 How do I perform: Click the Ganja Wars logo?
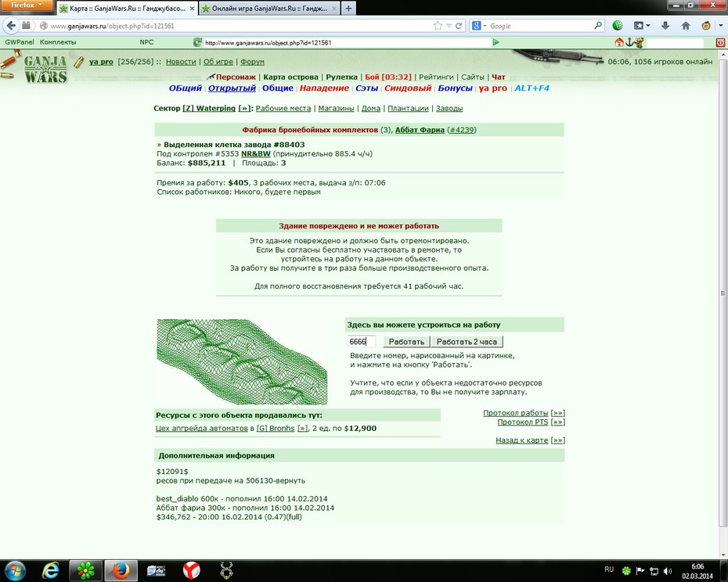coord(45,69)
